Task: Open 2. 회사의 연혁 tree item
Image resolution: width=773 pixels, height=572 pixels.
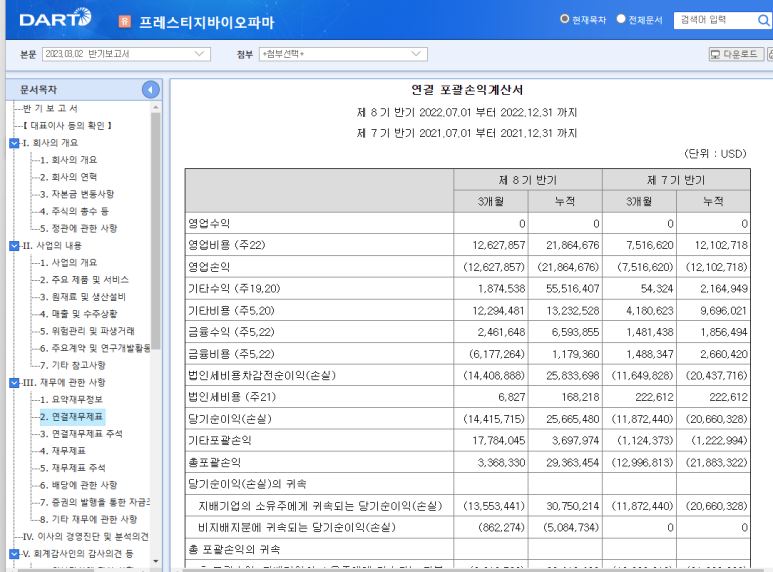Action: pyautogui.click(x=69, y=177)
